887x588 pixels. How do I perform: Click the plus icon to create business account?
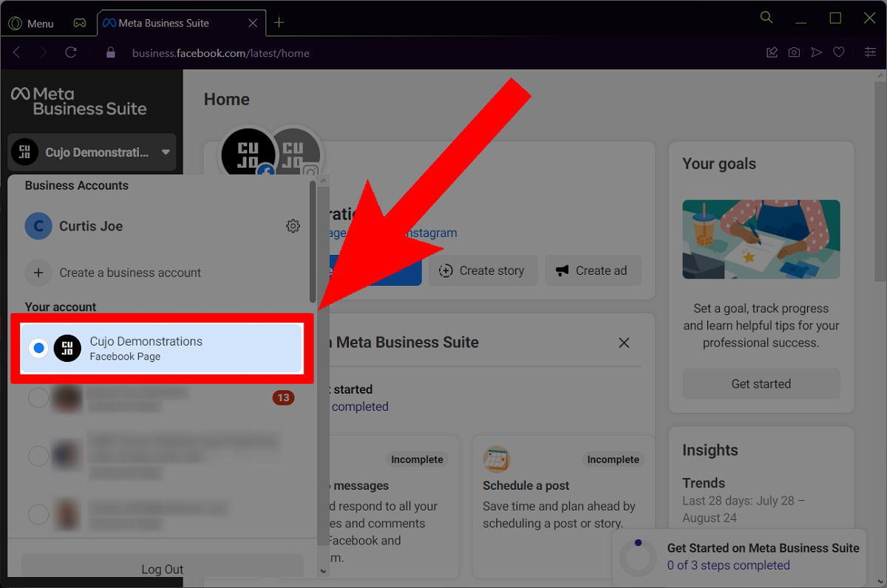click(x=38, y=273)
